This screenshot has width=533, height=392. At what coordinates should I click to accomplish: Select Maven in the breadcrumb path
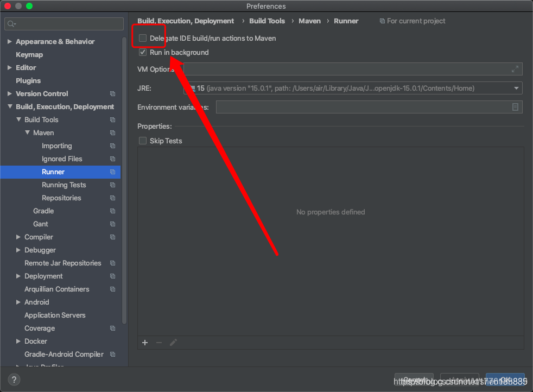[x=309, y=21]
